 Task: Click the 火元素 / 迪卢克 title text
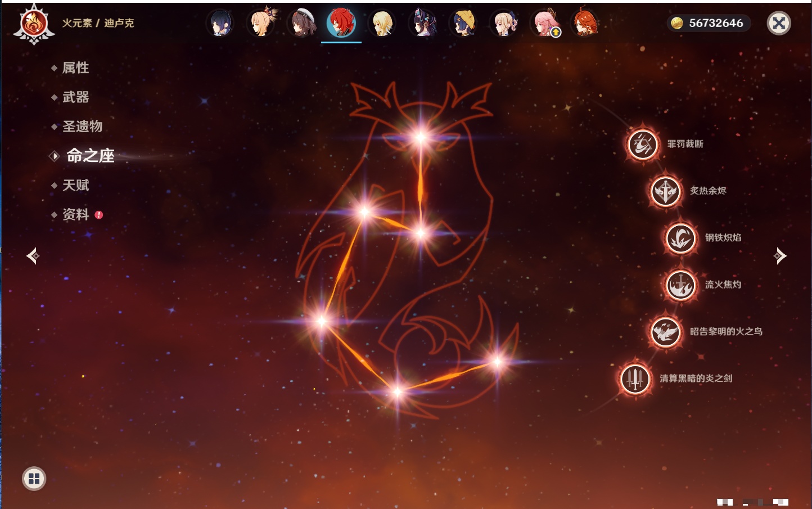click(98, 23)
